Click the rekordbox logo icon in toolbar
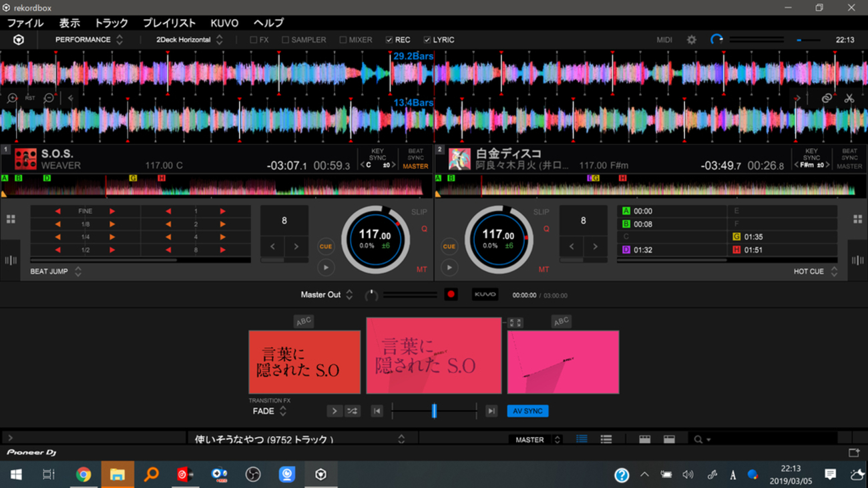 click(19, 40)
